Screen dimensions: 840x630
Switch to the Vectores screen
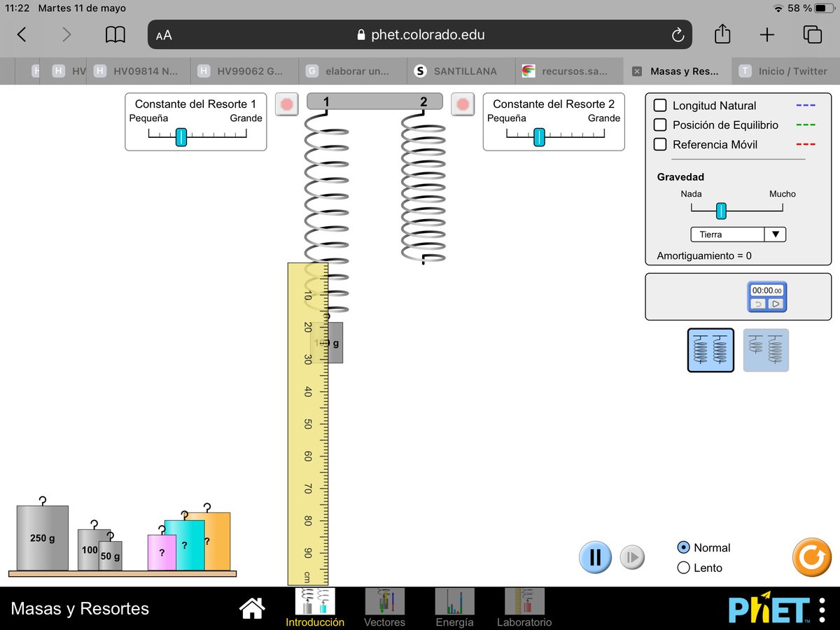pyautogui.click(x=384, y=608)
